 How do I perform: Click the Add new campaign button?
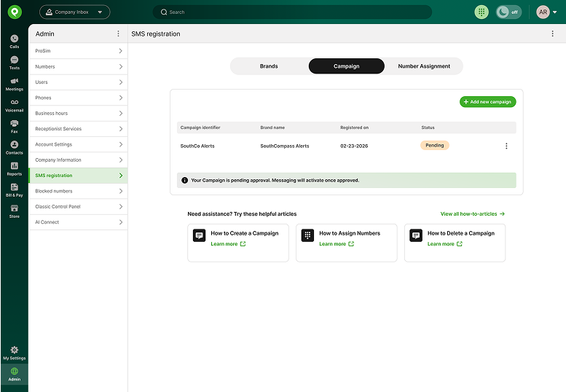click(487, 102)
